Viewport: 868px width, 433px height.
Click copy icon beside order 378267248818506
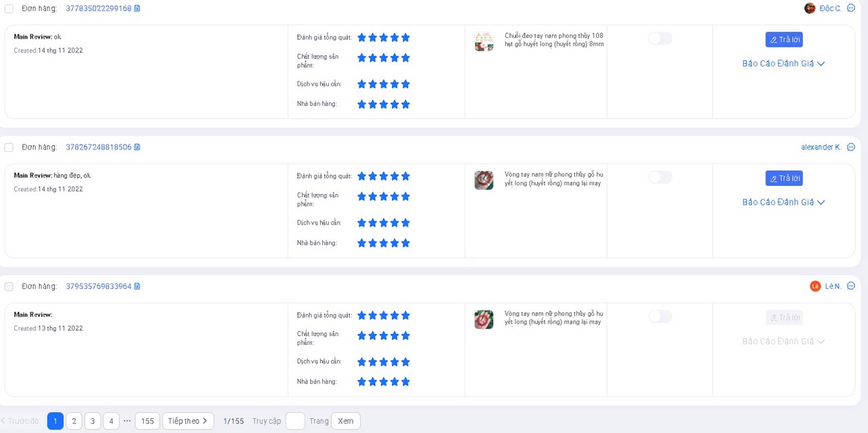[x=137, y=147]
